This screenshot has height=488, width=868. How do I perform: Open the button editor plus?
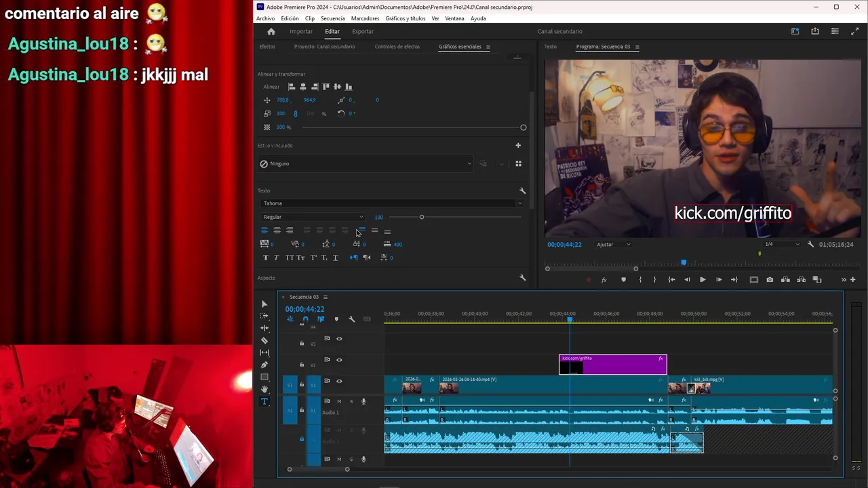click(x=852, y=280)
